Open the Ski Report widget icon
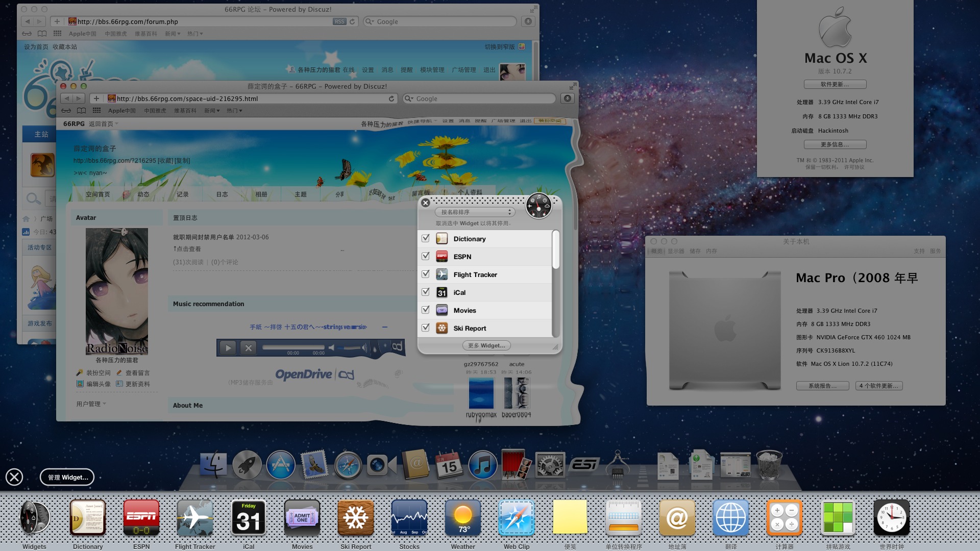Screen dimensions: 980x551 (356, 518)
